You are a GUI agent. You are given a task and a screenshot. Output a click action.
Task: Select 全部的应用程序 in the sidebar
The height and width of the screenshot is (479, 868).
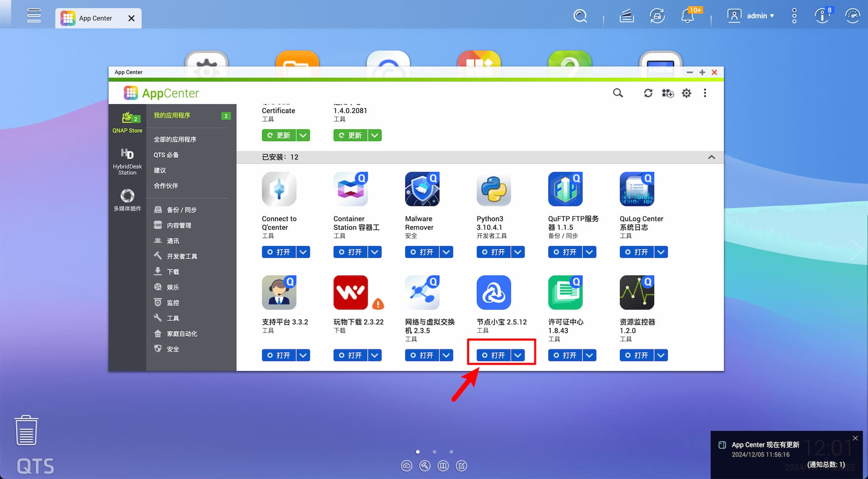[x=175, y=139]
